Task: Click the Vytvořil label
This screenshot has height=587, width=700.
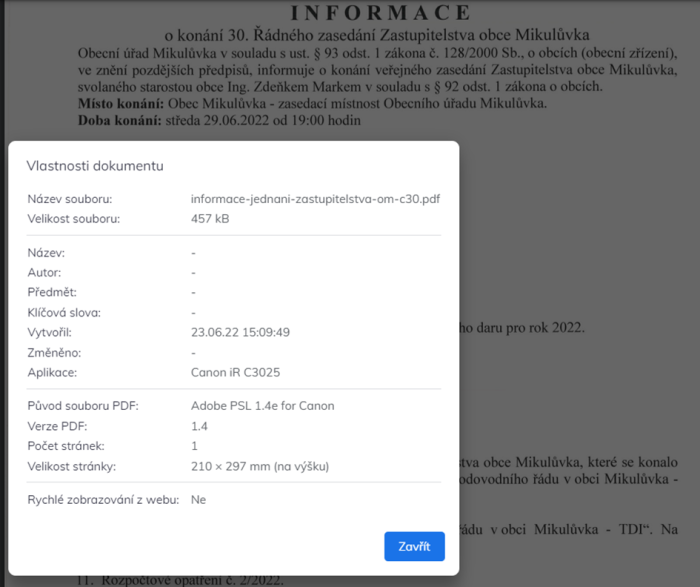Action: tap(49, 333)
